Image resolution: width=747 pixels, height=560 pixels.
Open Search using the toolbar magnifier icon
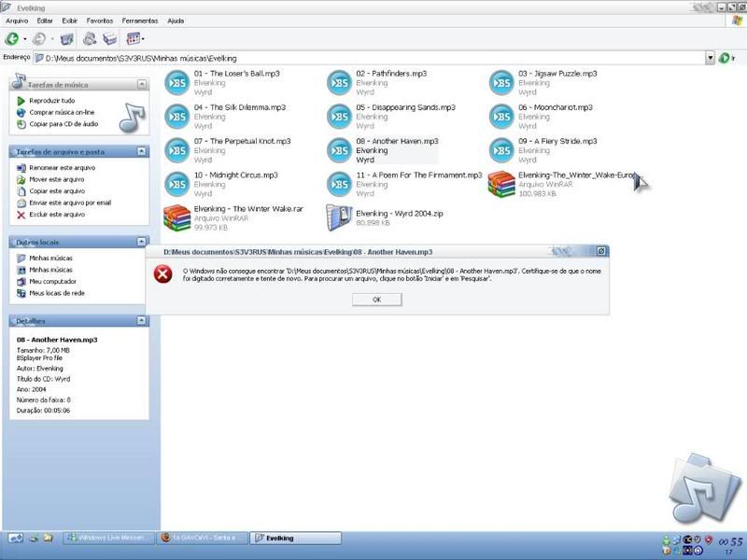click(x=89, y=39)
